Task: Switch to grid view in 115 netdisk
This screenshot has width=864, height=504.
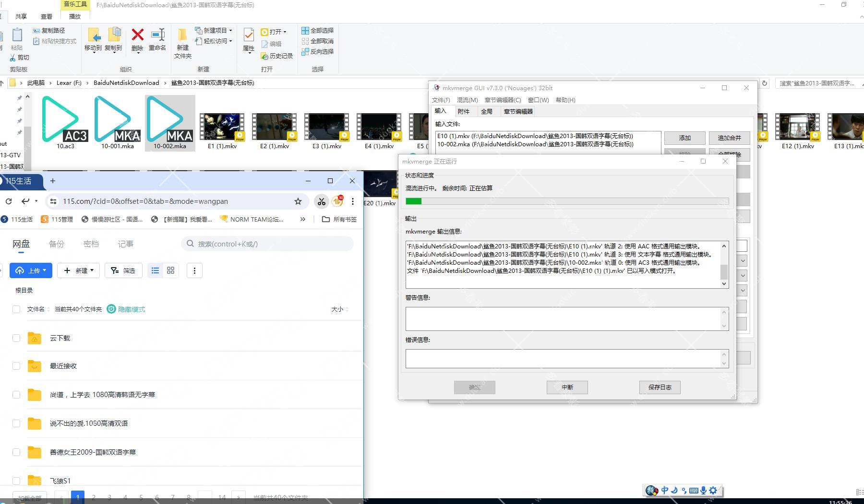Action: pyautogui.click(x=170, y=270)
